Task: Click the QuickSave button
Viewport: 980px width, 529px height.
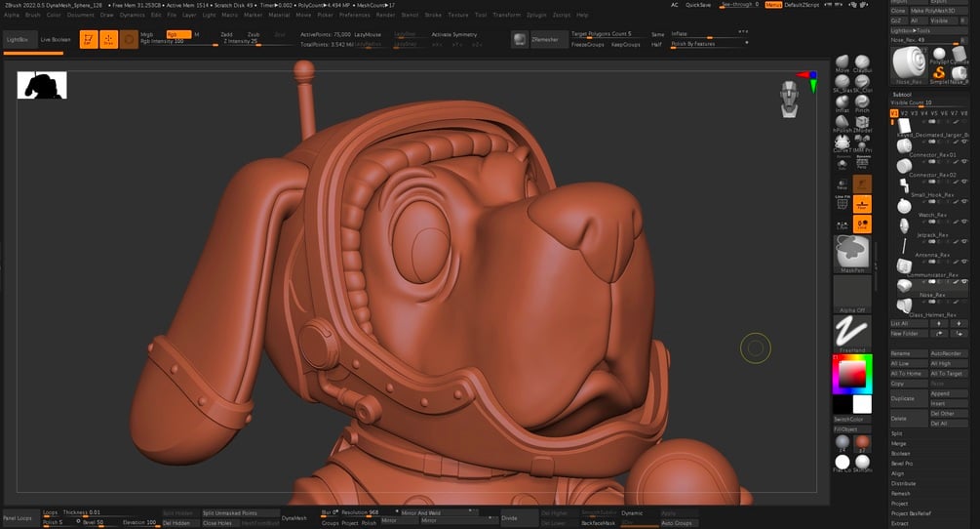Action: [x=698, y=5]
